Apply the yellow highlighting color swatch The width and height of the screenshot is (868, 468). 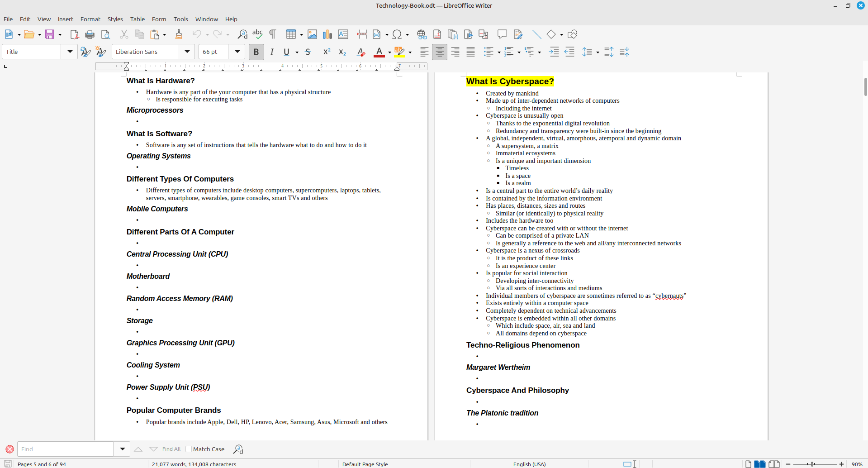[399, 52]
